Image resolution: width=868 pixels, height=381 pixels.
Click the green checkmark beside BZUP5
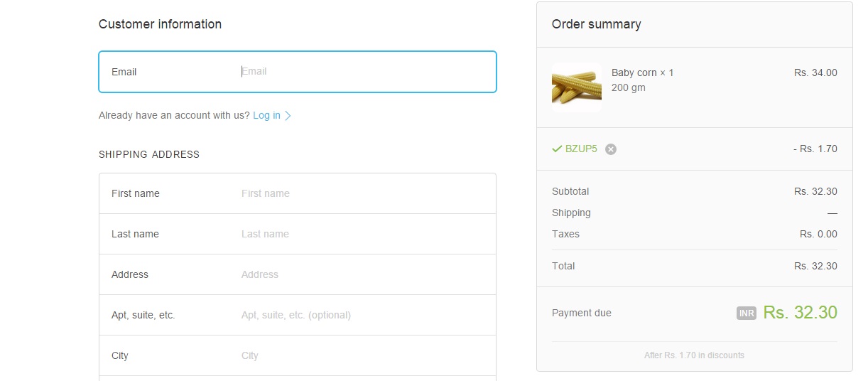pyautogui.click(x=557, y=149)
